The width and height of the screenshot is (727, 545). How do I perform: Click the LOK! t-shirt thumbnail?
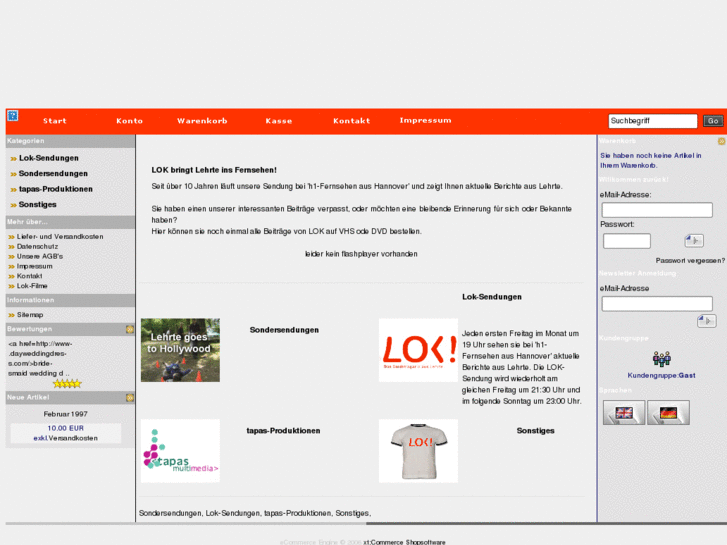click(418, 451)
